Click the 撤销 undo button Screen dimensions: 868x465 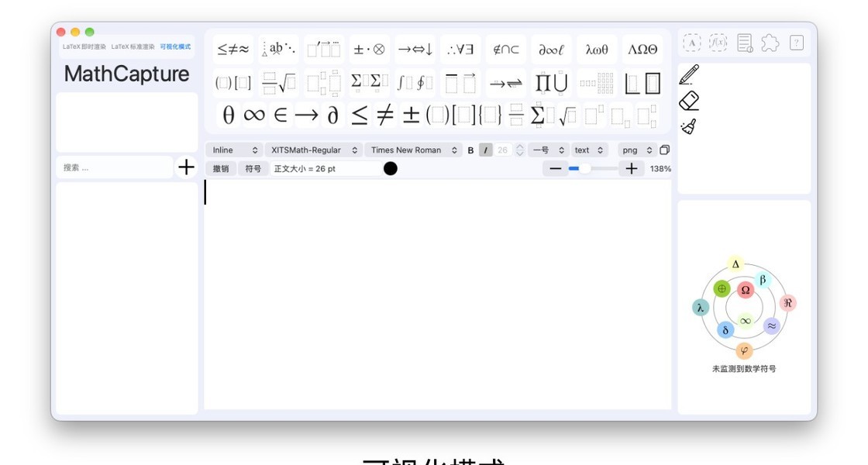221,168
